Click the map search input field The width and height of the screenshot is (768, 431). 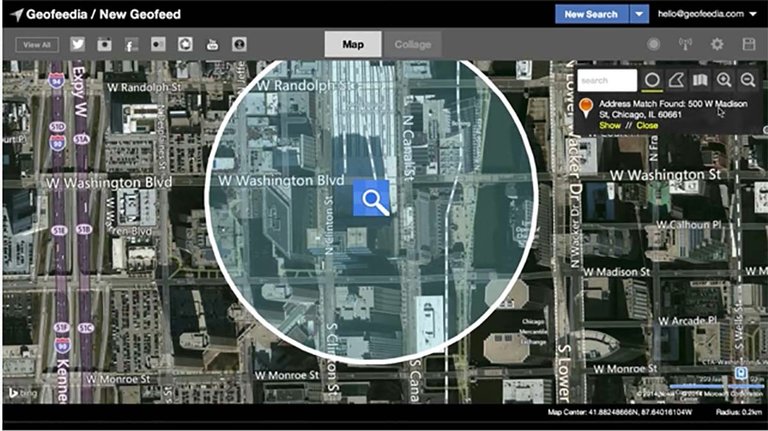[607, 80]
